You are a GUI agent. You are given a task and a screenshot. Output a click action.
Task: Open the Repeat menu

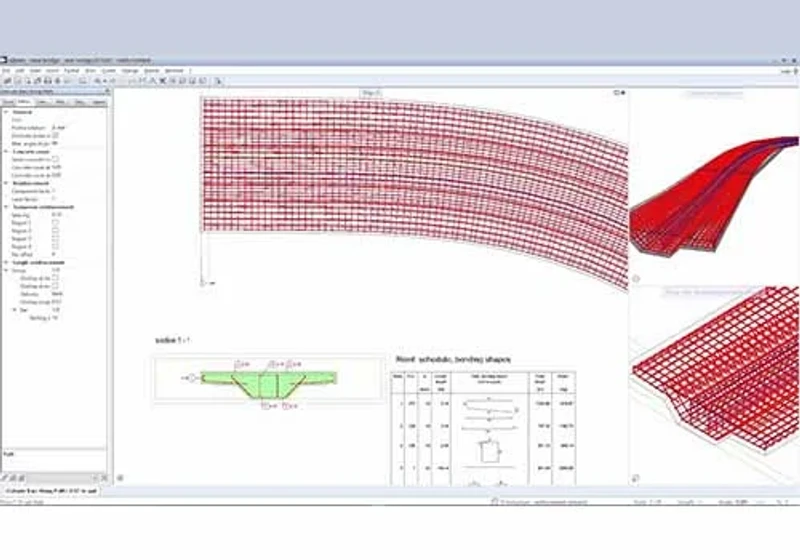(x=152, y=71)
